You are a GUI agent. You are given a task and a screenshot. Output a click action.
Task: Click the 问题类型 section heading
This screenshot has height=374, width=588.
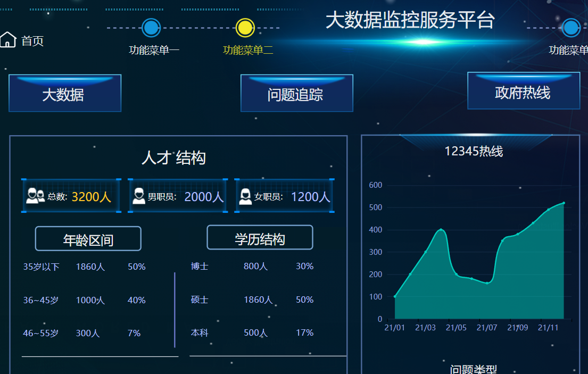(473, 370)
